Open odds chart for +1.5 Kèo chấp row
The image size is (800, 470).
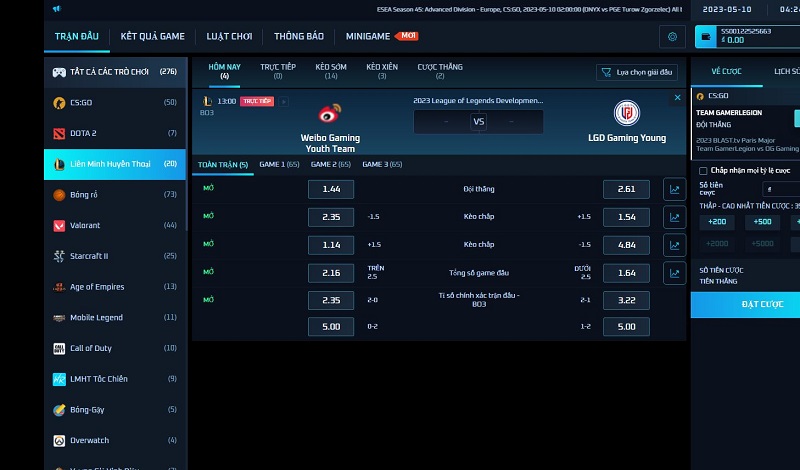point(674,245)
